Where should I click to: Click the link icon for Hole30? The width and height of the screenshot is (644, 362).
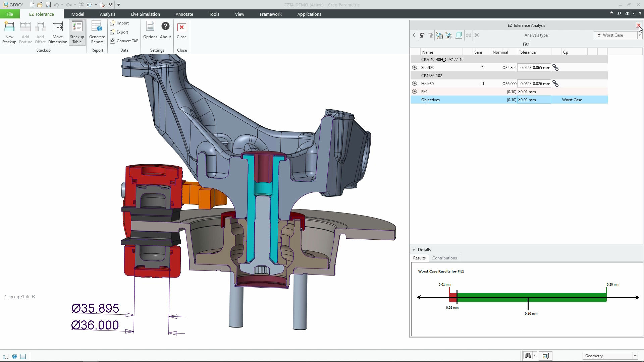tap(555, 84)
